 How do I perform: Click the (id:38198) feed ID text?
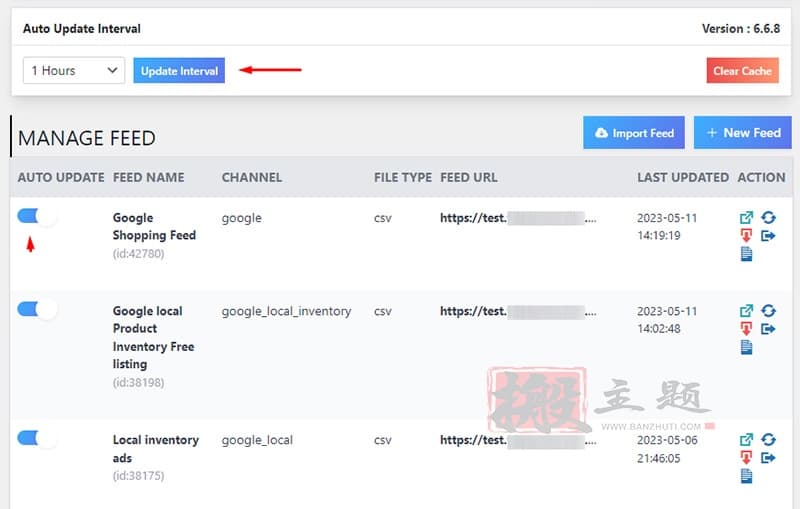tap(138, 383)
